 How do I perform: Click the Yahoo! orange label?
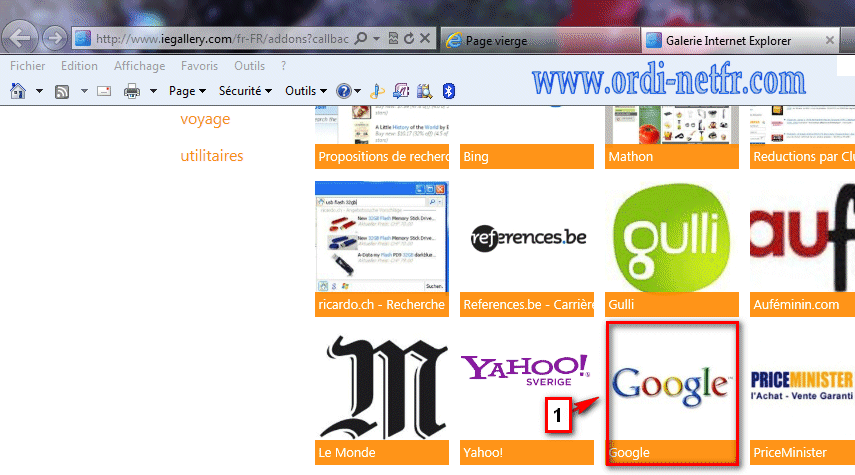[527, 453]
